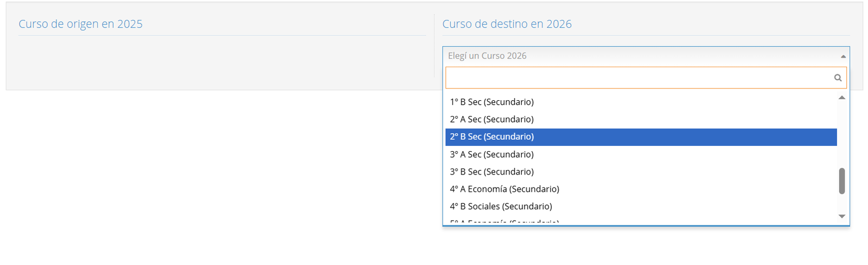868x265 pixels.
Task: Open the 'Elegí un Curso 2026' selector
Action: (640, 56)
